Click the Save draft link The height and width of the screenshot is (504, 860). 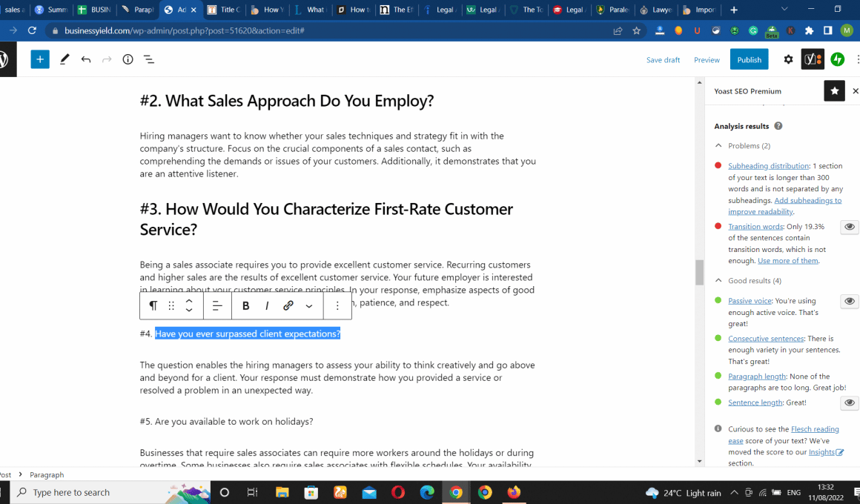click(x=663, y=60)
